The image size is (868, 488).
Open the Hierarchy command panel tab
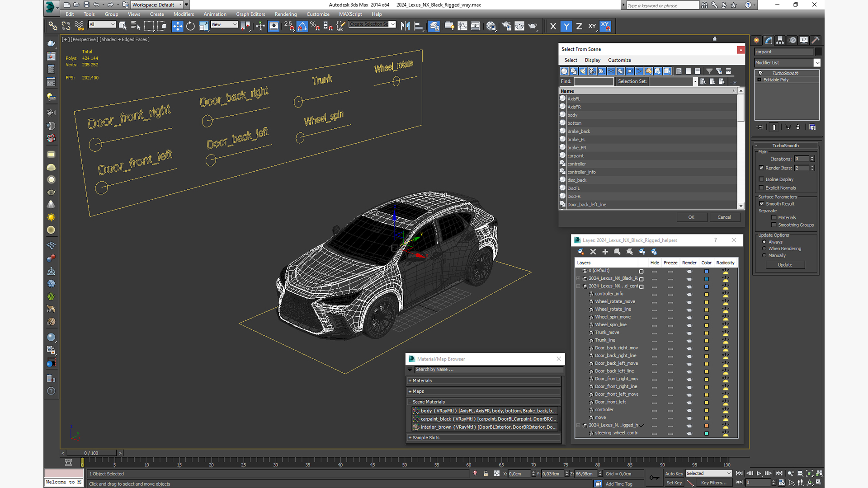coord(780,40)
